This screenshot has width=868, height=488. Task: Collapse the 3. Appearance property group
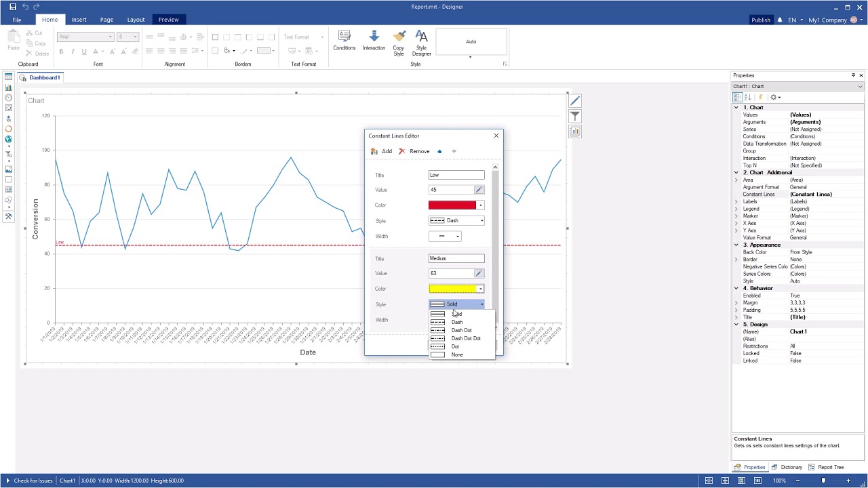pos(736,245)
